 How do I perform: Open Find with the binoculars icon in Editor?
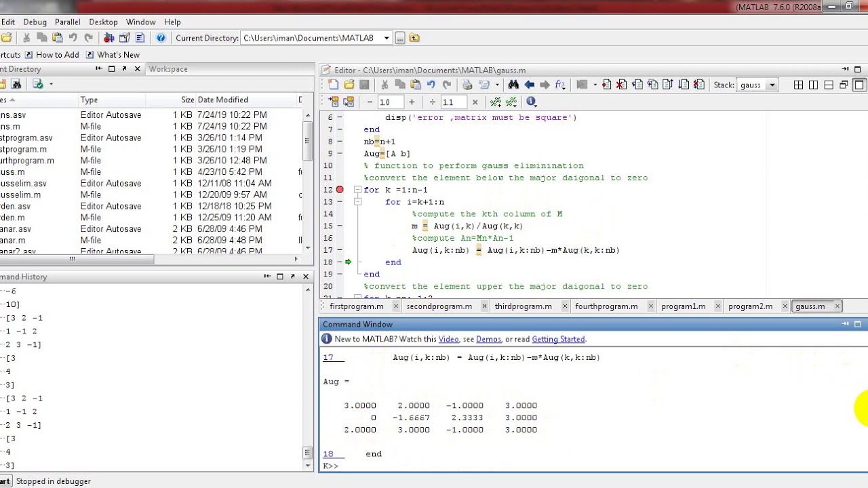click(513, 85)
